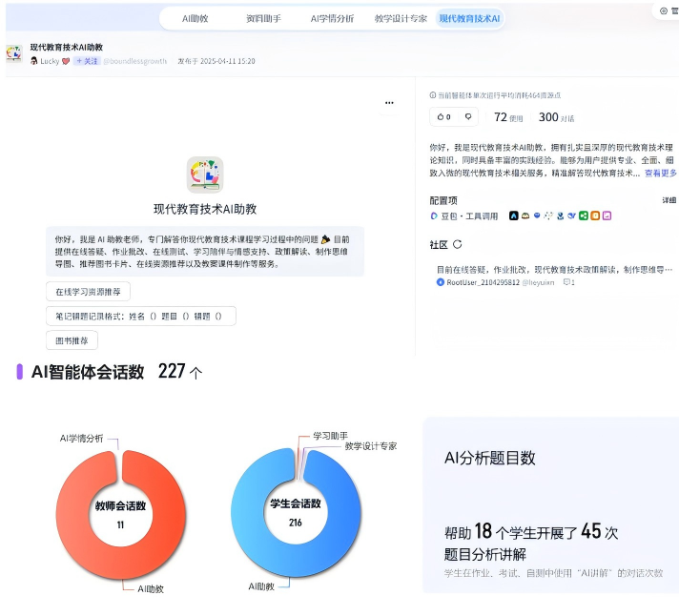Toggle the 关注 follow button

(87, 60)
